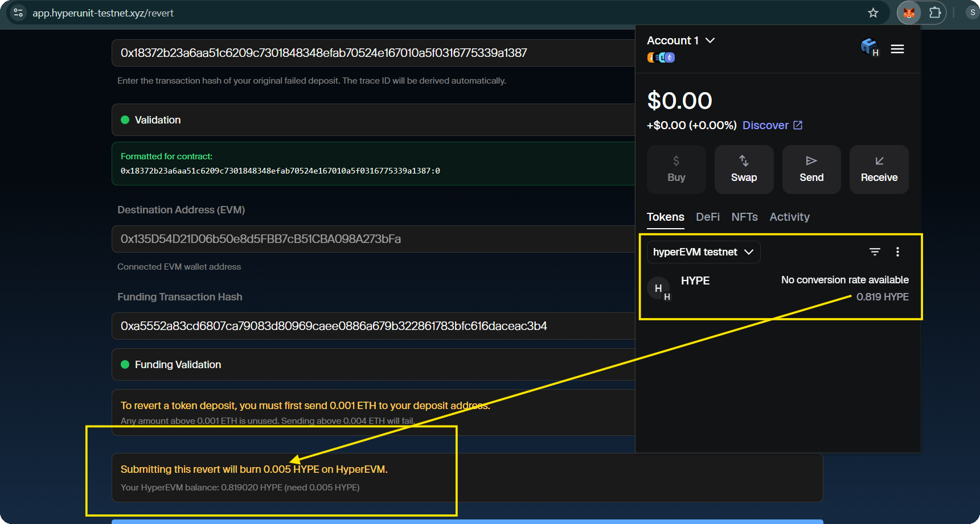Switch to the DeFi tab
This screenshot has width=980, height=524.
[707, 217]
